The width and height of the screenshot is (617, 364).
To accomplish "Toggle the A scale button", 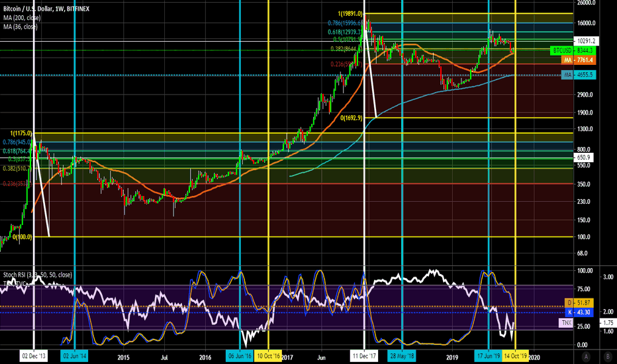I will point(586,357).
